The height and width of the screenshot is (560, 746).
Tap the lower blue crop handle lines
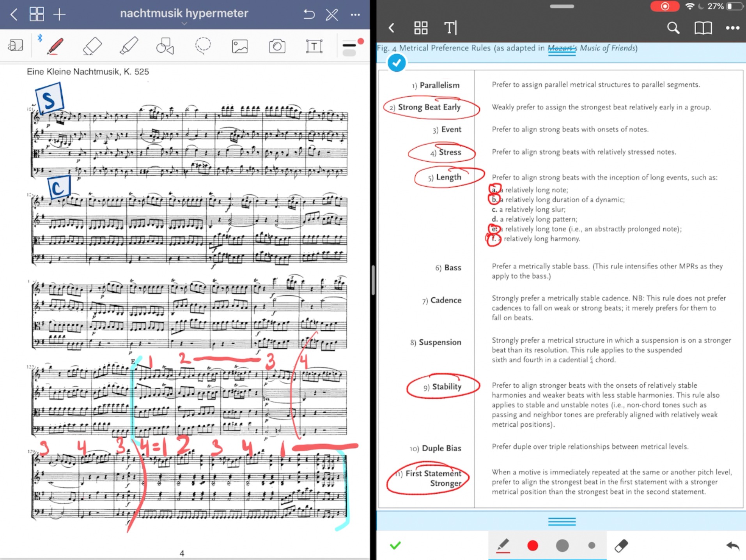click(562, 521)
